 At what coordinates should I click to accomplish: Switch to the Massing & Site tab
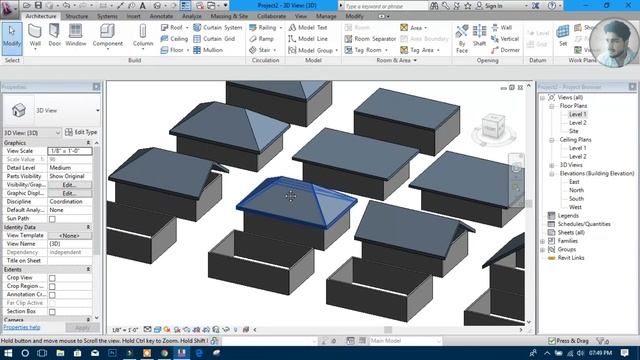point(229,16)
